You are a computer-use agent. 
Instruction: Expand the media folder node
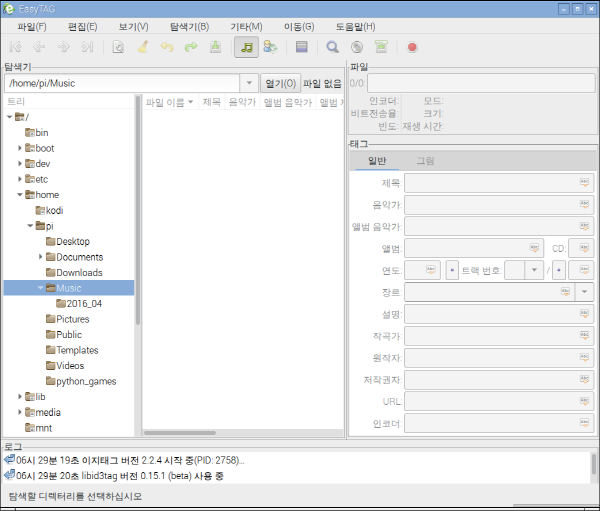point(20,412)
